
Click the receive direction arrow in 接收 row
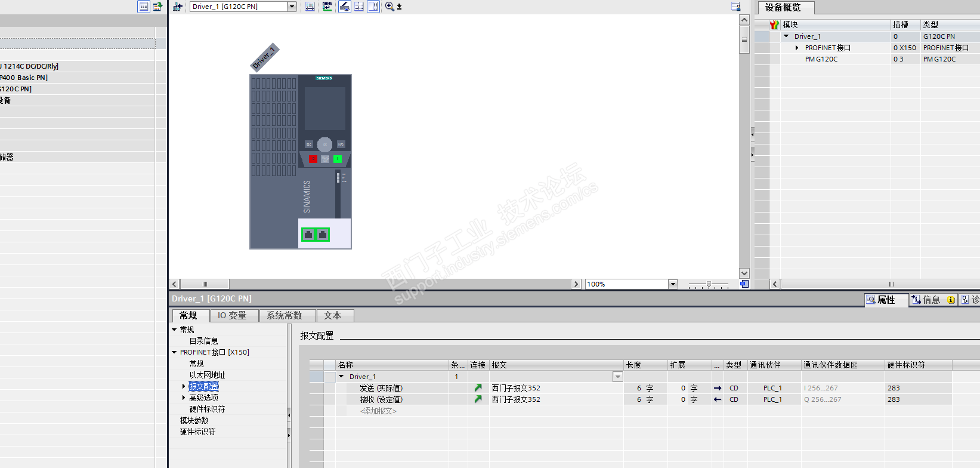click(718, 399)
